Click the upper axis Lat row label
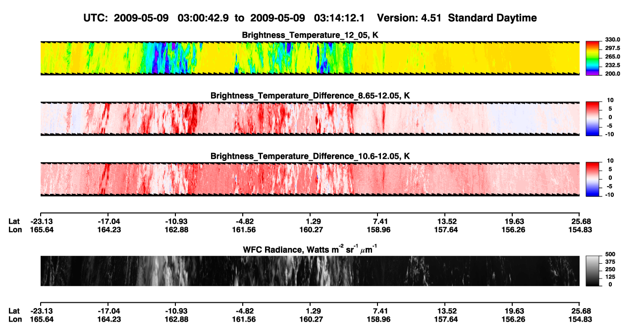Viewport: 644px width, 330px height. pyautogui.click(x=14, y=222)
